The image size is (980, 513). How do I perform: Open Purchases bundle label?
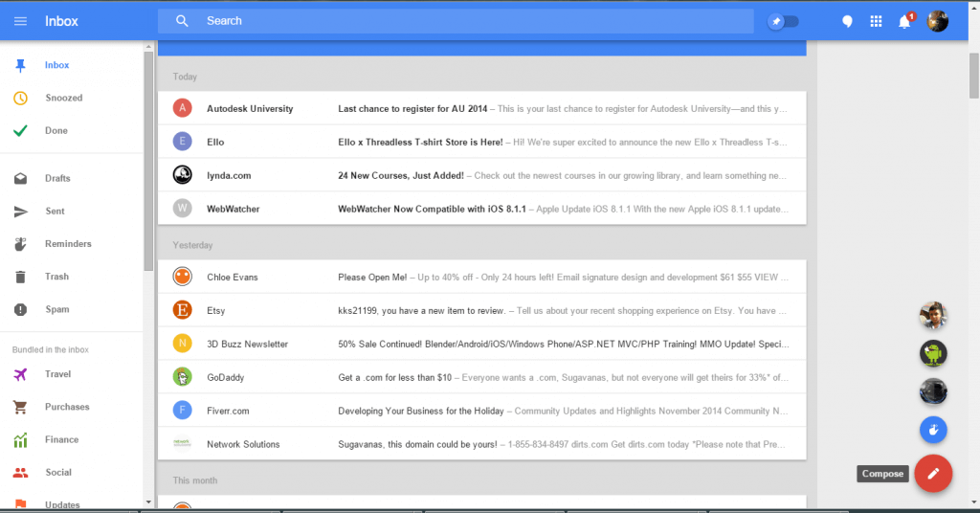click(67, 407)
